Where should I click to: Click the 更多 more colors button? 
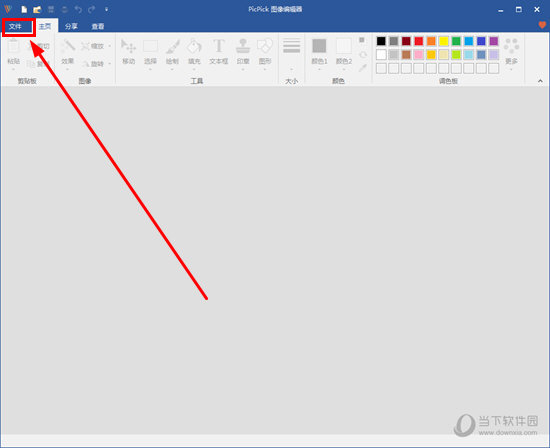511,53
